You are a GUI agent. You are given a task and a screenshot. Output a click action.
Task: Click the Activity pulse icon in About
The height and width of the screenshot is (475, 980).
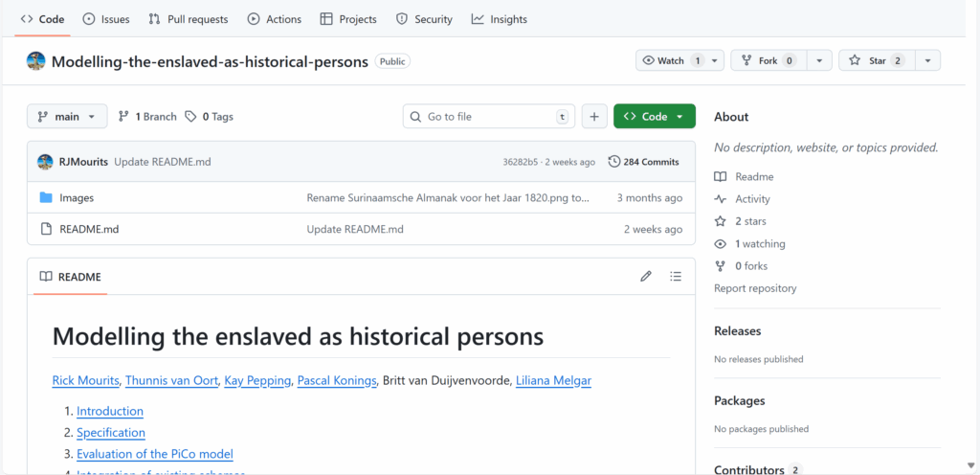click(721, 199)
